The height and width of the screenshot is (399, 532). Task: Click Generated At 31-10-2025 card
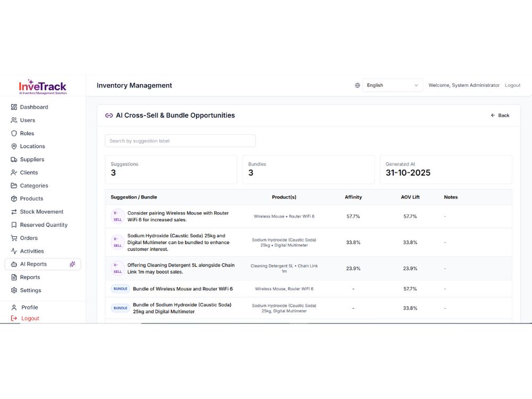446,170
